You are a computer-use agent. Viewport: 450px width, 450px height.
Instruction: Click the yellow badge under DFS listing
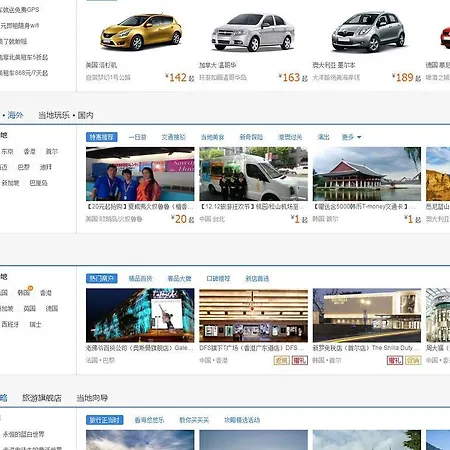pyautogui.click(x=281, y=360)
